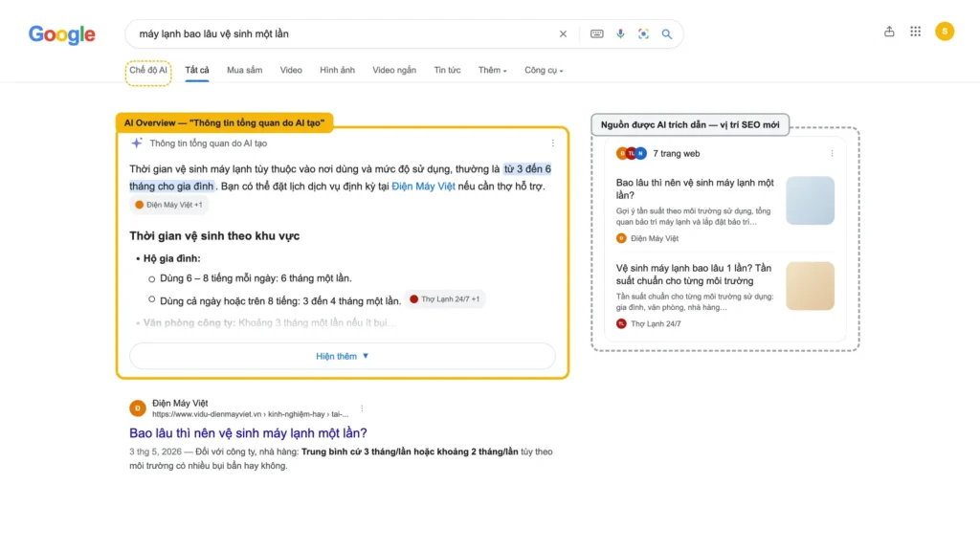Image resolution: width=980 pixels, height=551 pixels.
Task: Click the Thợ Lạnh 24/7 +1 source chip
Action: pyautogui.click(x=444, y=299)
